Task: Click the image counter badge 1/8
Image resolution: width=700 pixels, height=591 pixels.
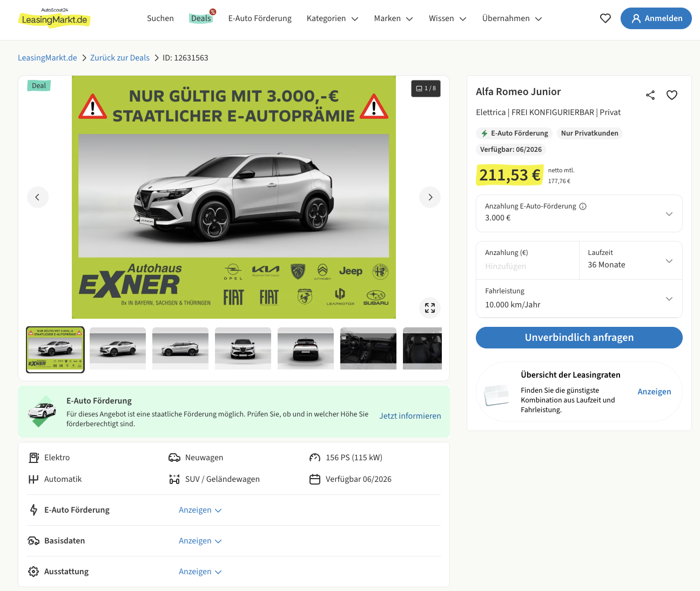Action: point(426,89)
